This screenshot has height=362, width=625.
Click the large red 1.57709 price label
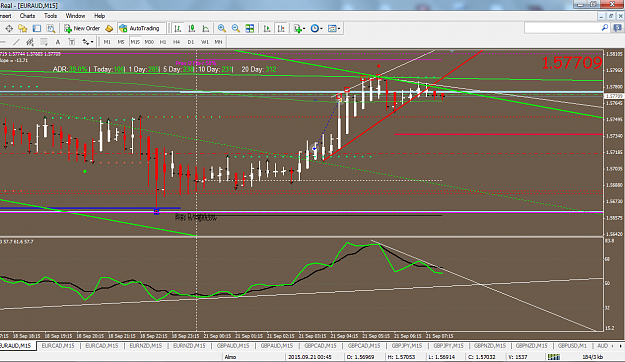click(572, 63)
